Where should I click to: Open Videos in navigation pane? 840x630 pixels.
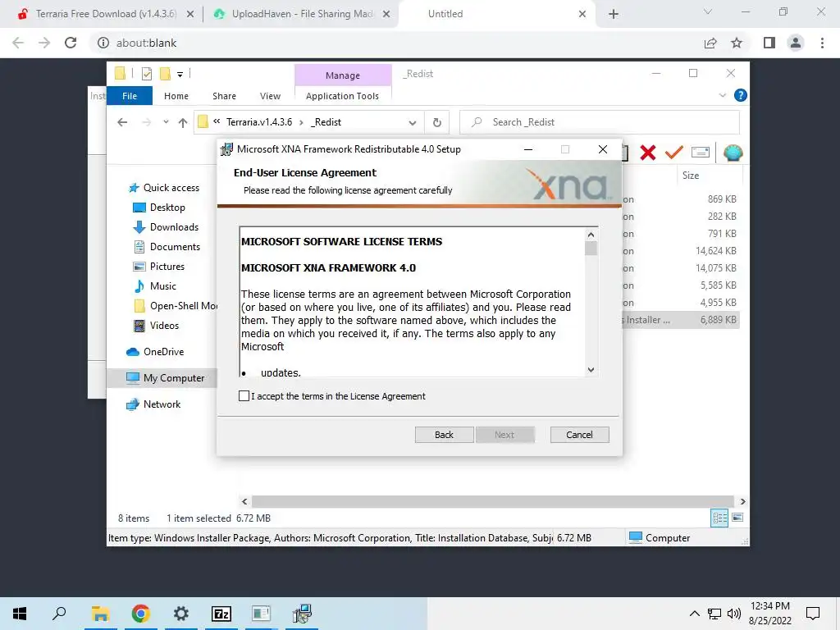pos(164,326)
